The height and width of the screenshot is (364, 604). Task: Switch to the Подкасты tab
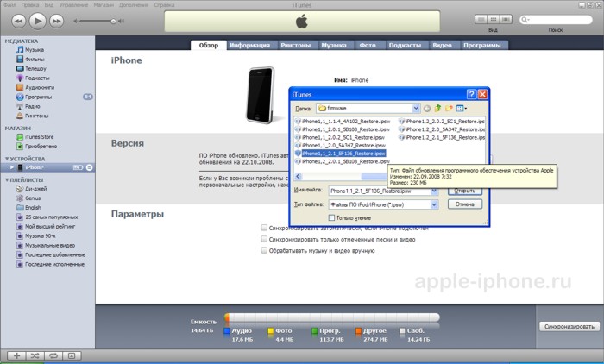pos(405,45)
